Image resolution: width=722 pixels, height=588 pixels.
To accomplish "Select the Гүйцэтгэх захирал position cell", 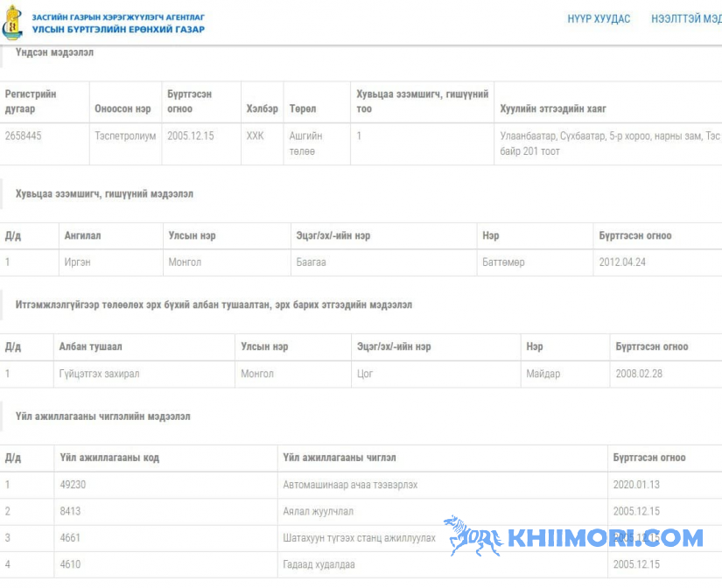I will pos(99,374).
